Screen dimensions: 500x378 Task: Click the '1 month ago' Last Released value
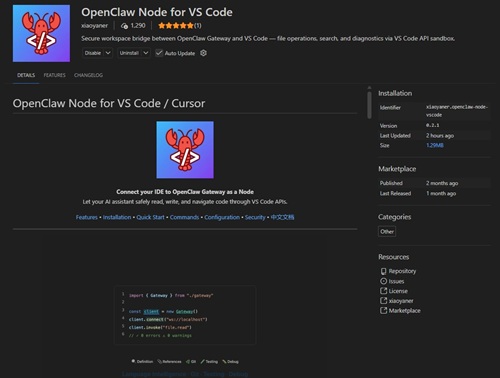click(x=441, y=193)
